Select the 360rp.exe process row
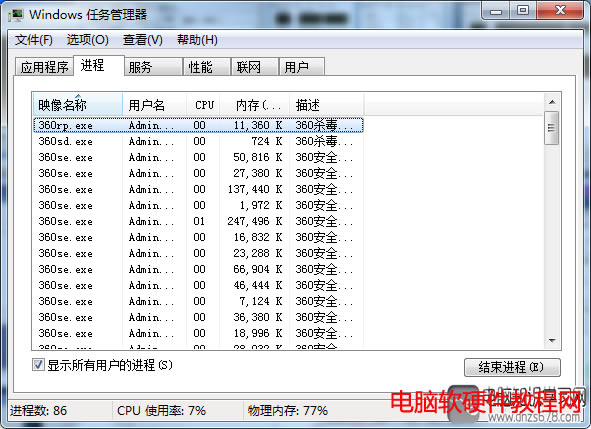The image size is (591, 429). pyautogui.click(x=198, y=125)
